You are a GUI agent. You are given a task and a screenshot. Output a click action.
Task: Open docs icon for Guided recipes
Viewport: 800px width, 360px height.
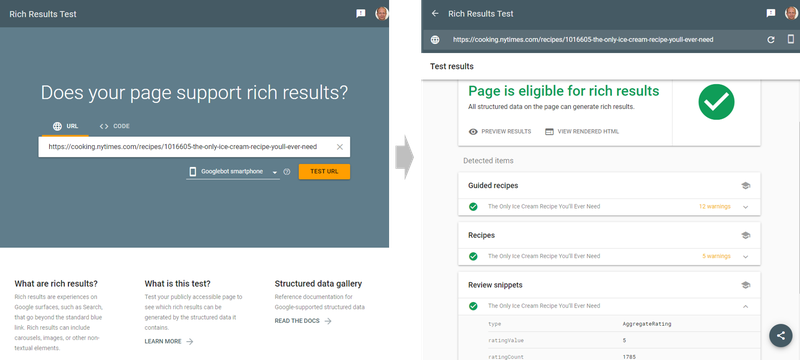745,186
